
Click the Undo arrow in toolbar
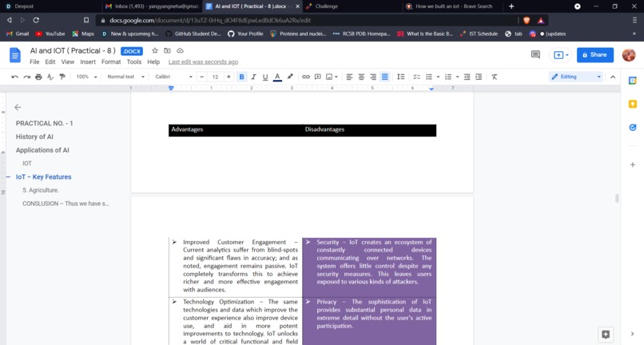(x=15, y=77)
